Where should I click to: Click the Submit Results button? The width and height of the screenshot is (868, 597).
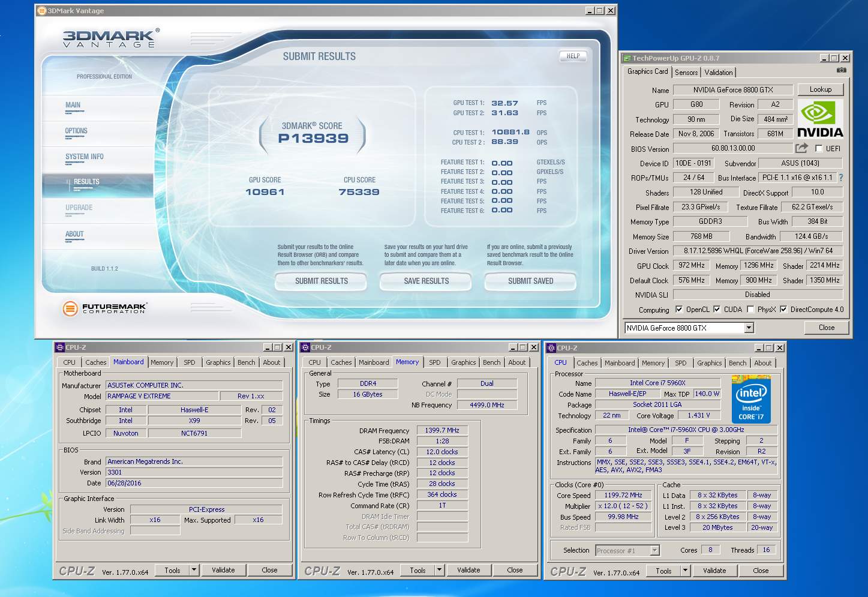click(321, 281)
